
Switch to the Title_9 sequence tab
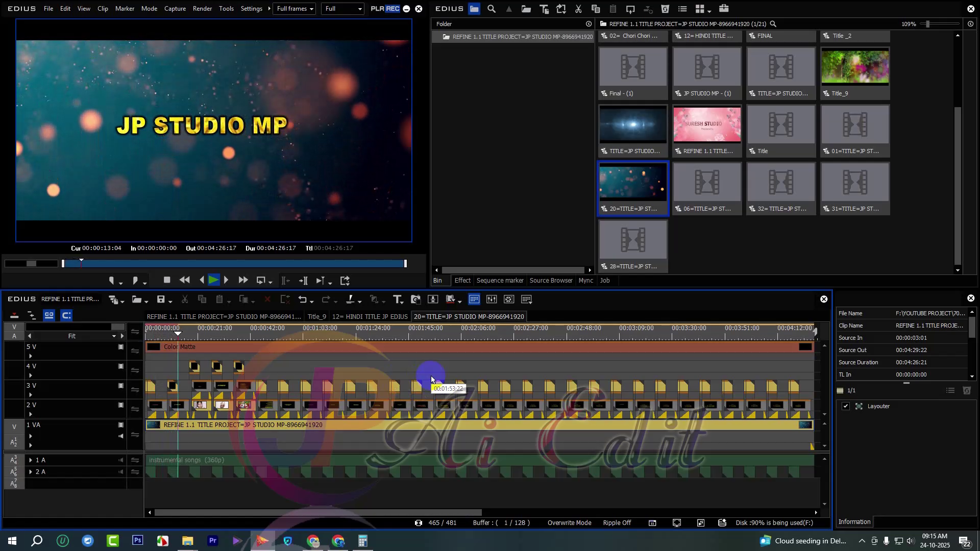[316, 317]
